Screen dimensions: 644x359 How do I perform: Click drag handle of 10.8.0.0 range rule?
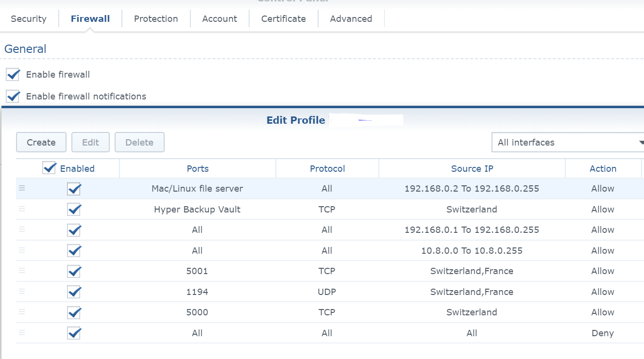[22, 250]
